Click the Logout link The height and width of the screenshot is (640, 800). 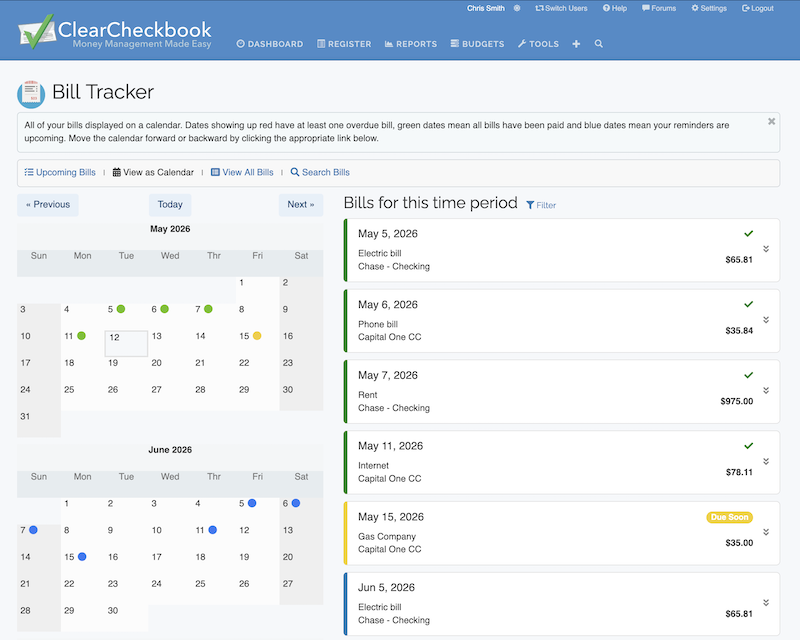[758, 8]
